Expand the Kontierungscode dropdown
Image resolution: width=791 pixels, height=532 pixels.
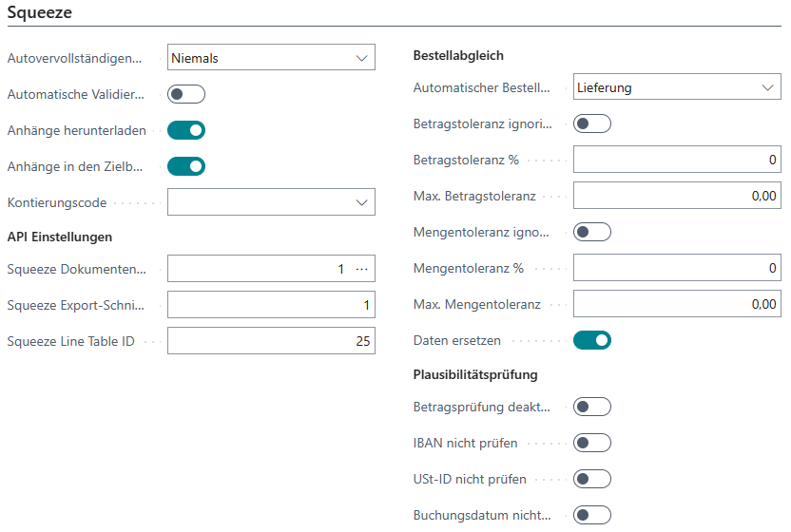(x=271, y=202)
